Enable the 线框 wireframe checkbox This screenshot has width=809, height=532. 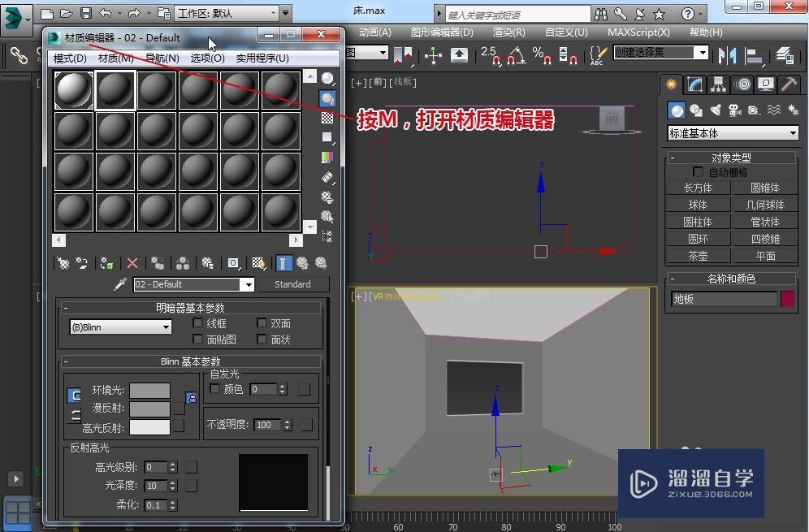197,323
